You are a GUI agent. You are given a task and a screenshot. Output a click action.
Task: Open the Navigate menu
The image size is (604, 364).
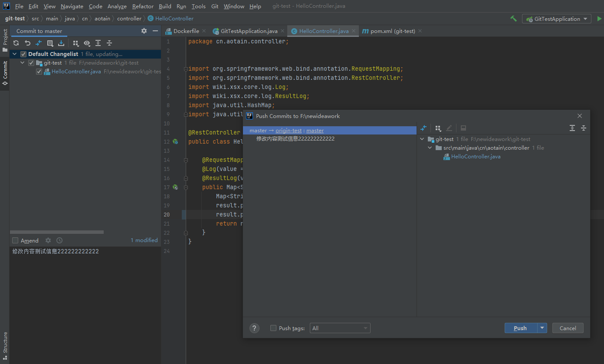[72, 6]
